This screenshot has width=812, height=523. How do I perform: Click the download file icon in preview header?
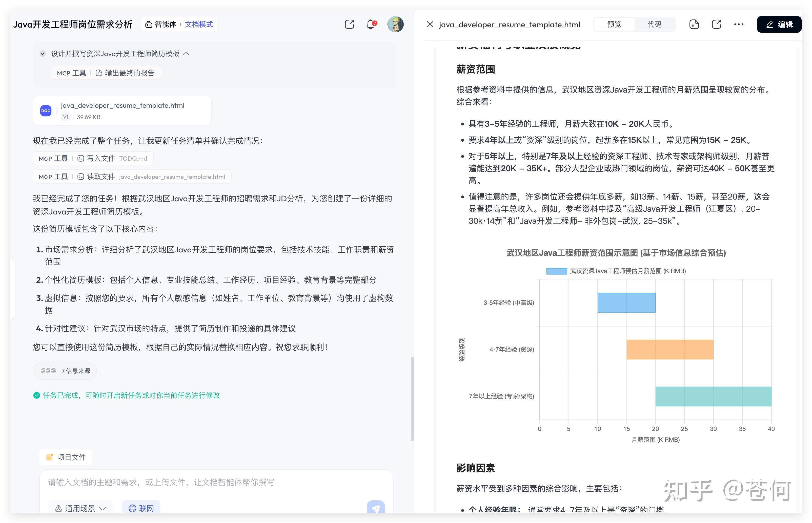coord(694,25)
